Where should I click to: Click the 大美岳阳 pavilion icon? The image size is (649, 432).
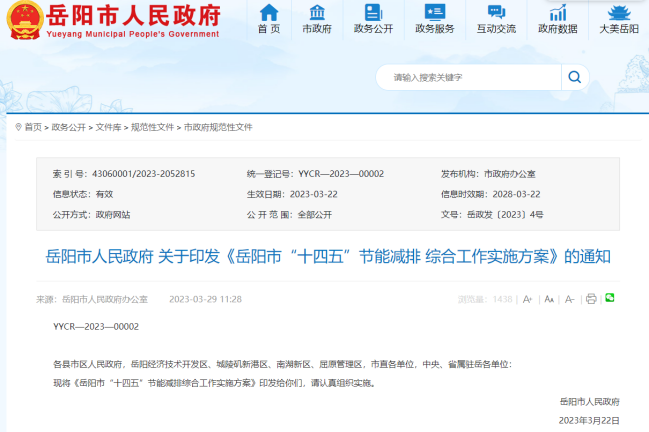pyautogui.click(x=619, y=14)
